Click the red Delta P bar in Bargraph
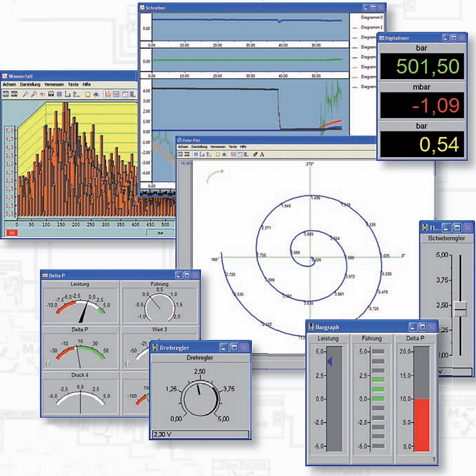The width and height of the screenshot is (476, 476). pyautogui.click(x=421, y=425)
